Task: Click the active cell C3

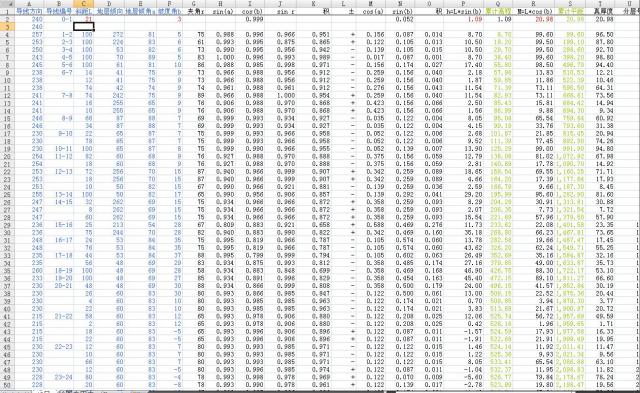Action: [x=84, y=27]
